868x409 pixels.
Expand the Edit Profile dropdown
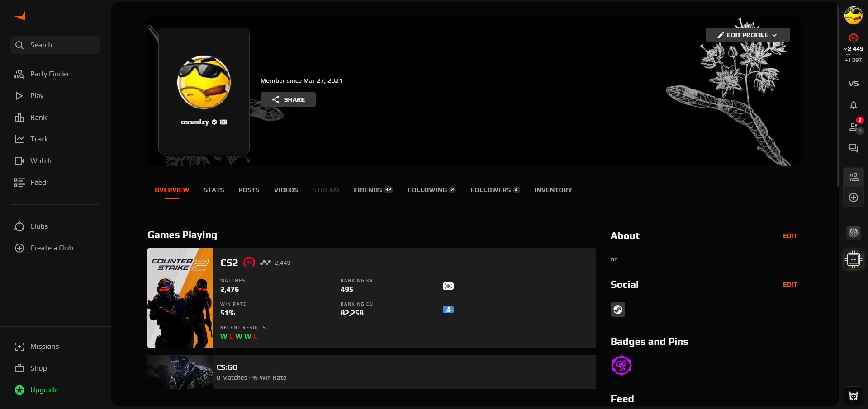point(747,35)
